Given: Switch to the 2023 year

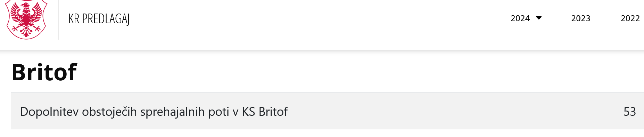Looking at the screenshot, I should (580, 18).
